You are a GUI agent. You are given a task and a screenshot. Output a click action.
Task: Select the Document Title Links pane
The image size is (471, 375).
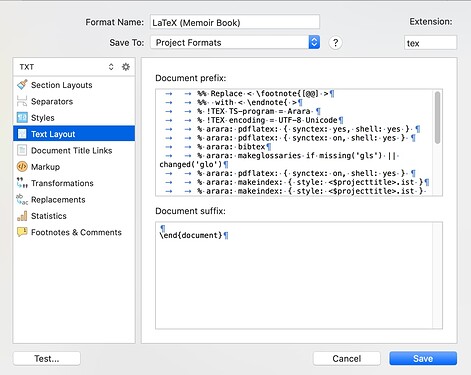pyautogui.click(x=74, y=150)
